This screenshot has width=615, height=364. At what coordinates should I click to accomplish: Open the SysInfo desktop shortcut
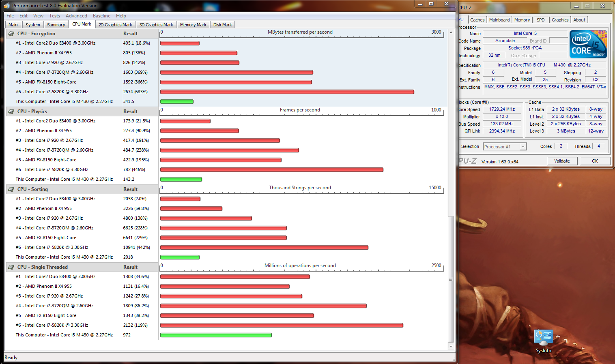point(544,342)
